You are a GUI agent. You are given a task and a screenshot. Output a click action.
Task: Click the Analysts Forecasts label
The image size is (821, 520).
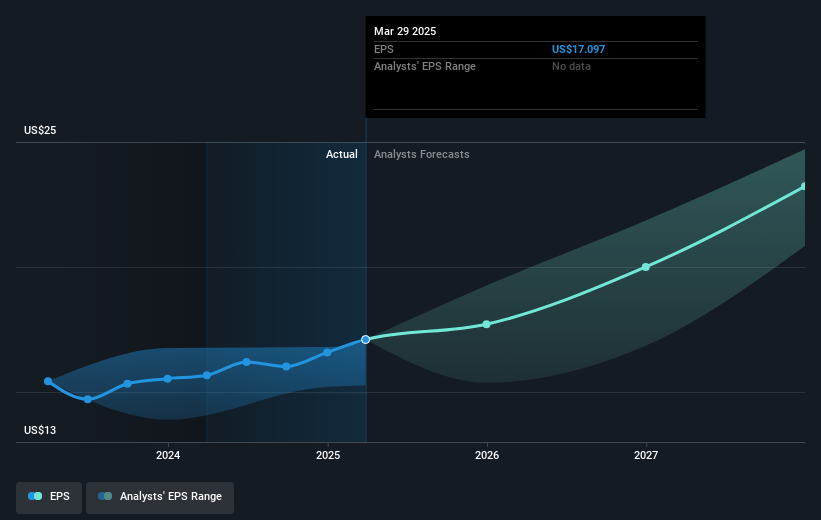click(421, 154)
